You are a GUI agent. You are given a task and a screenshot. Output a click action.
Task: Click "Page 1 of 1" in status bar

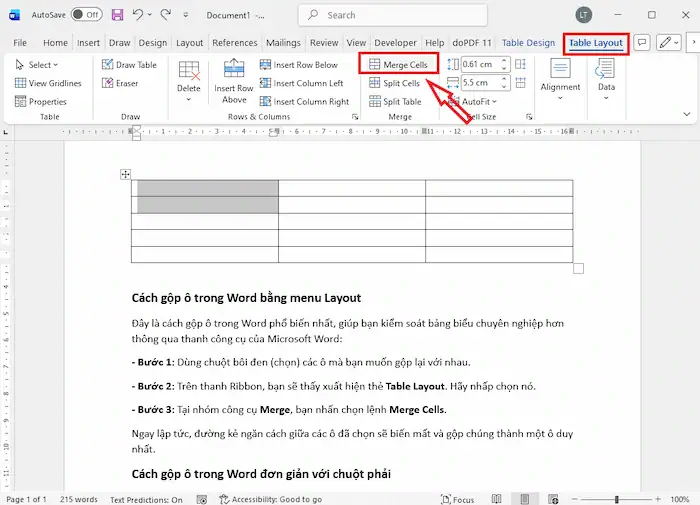click(x=26, y=499)
